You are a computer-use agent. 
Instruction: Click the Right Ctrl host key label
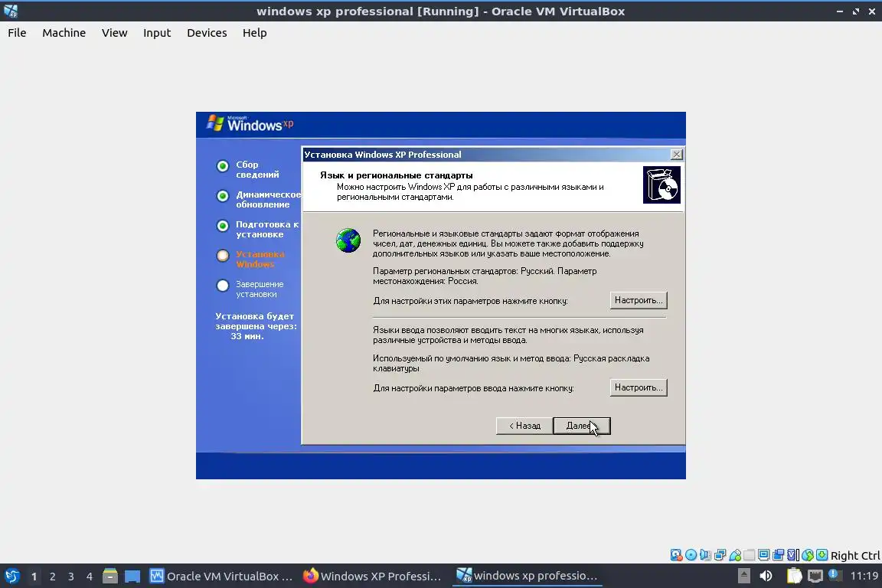pos(855,555)
